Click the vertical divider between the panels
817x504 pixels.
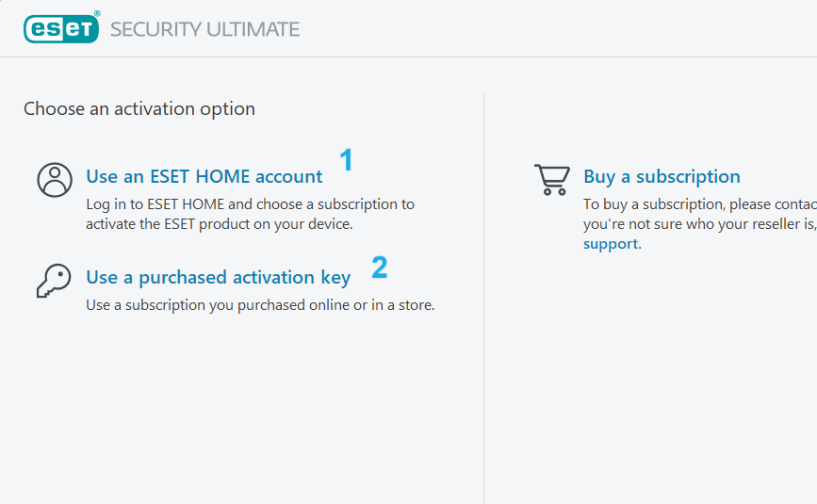click(484, 301)
